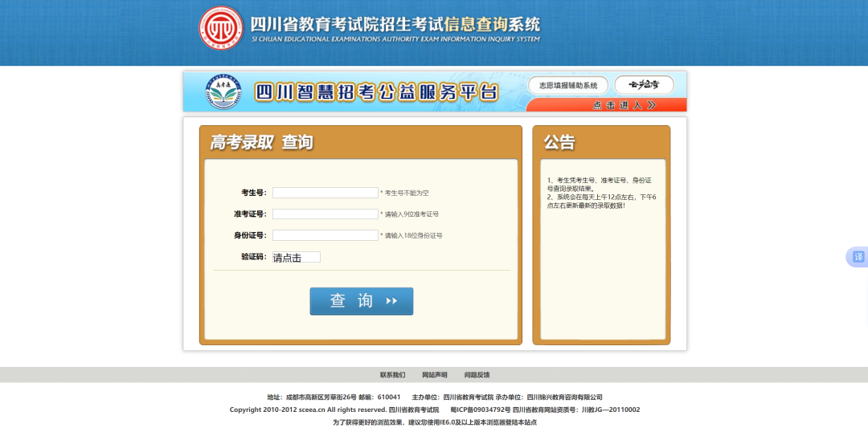
Task: Click the 高考通 round logo in banner
Action: pos(223,92)
